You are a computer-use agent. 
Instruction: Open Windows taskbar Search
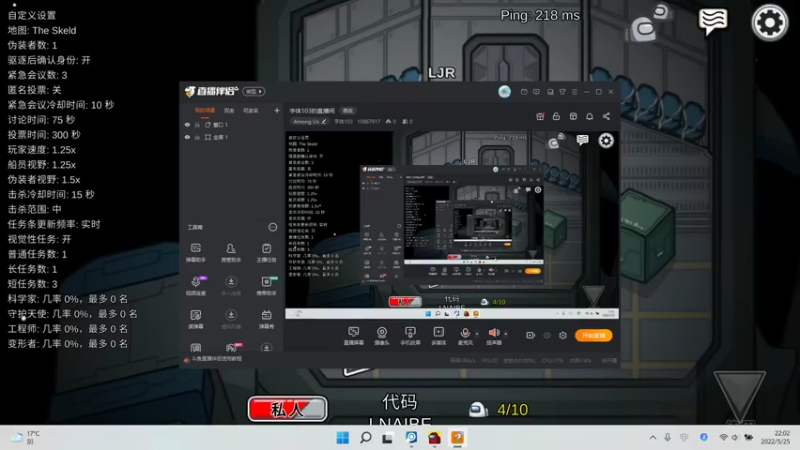(365, 437)
